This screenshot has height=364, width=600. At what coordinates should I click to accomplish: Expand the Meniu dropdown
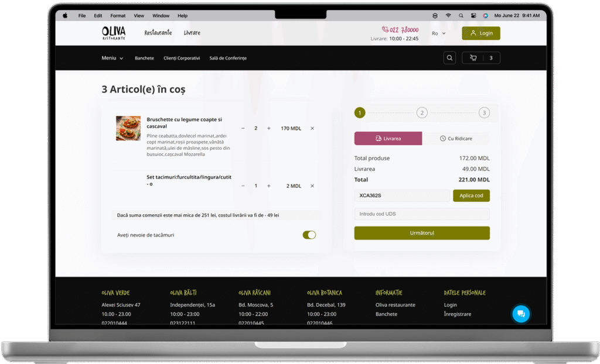click(112, 59)
